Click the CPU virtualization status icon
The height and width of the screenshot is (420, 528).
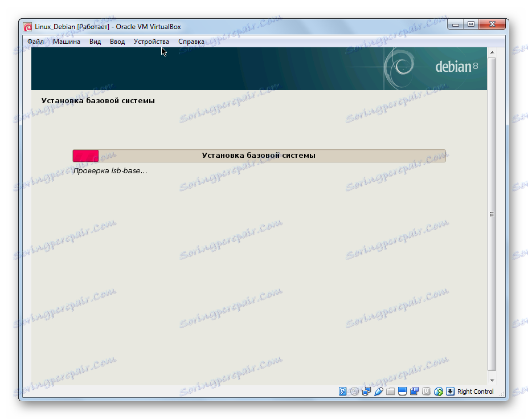click(426, 391)
